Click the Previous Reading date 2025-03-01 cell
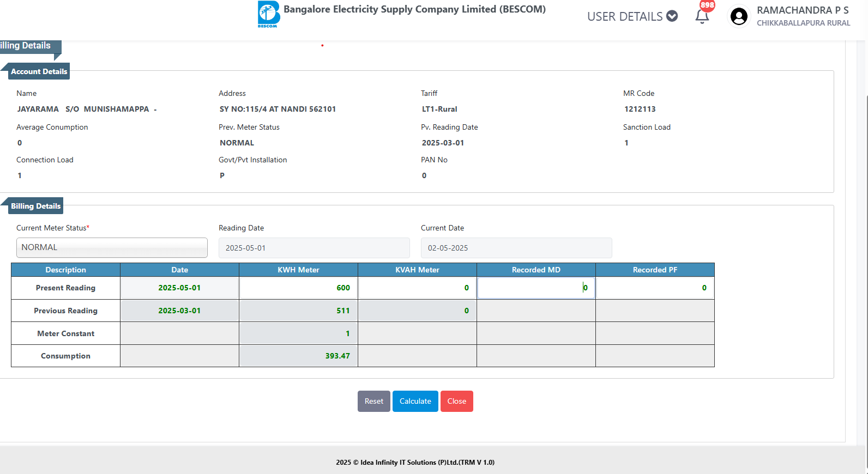The image size is (868, 474). (179, 311)
